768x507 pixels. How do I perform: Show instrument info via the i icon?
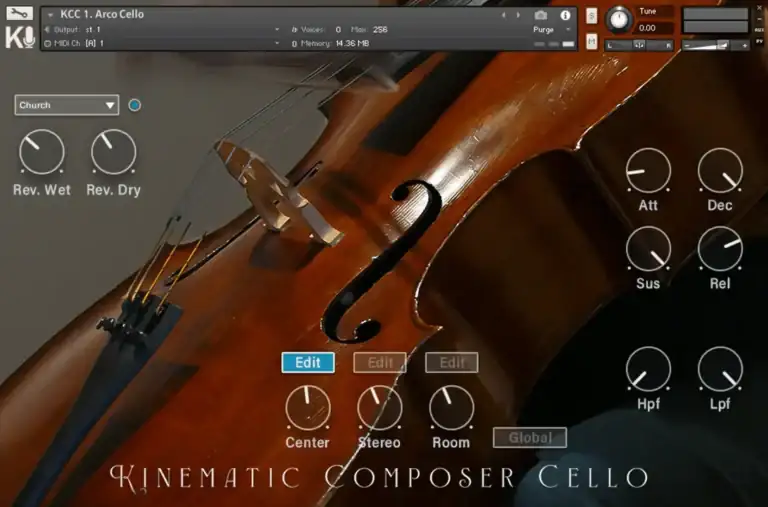[565, 15]
